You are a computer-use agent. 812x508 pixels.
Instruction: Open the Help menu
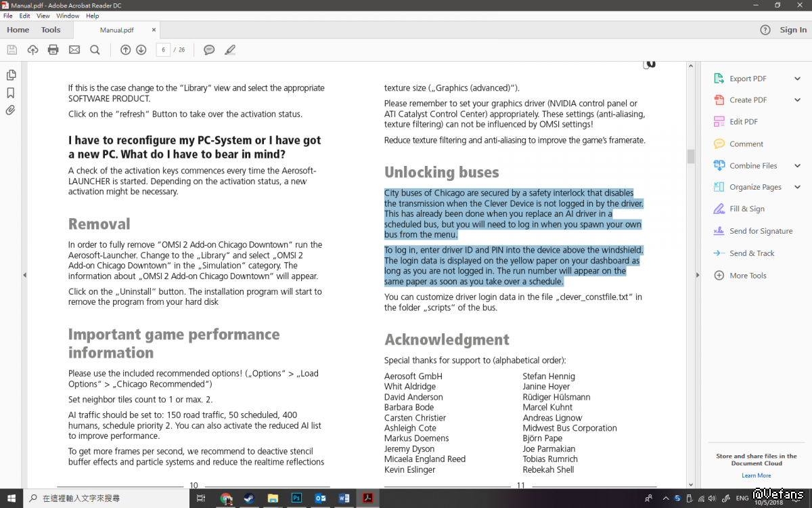(93, 16)
